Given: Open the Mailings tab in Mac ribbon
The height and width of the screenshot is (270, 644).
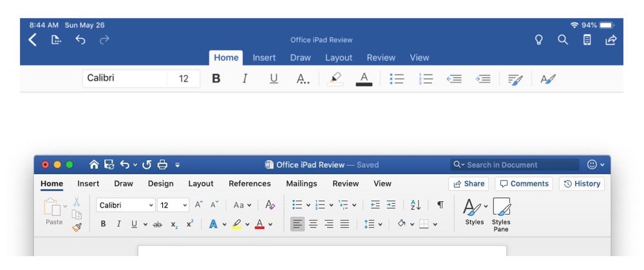Looking at the screenshot, I should (x=301, y=183).
